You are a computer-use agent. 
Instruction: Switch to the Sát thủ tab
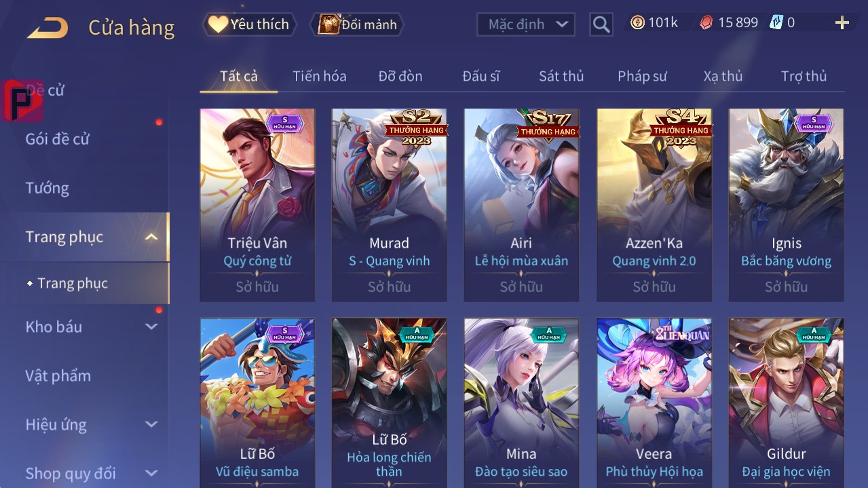[x=561, y=76]
